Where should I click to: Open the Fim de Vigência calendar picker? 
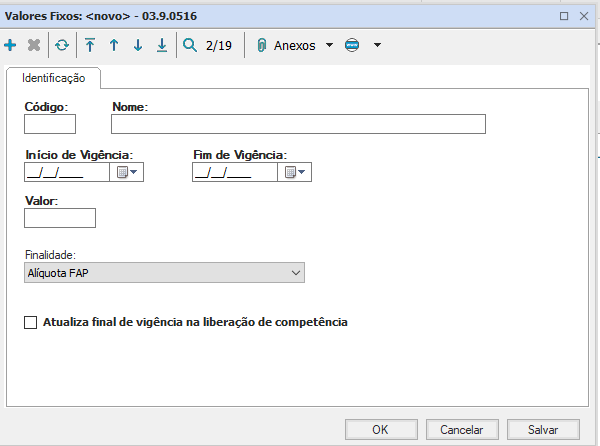296,172
